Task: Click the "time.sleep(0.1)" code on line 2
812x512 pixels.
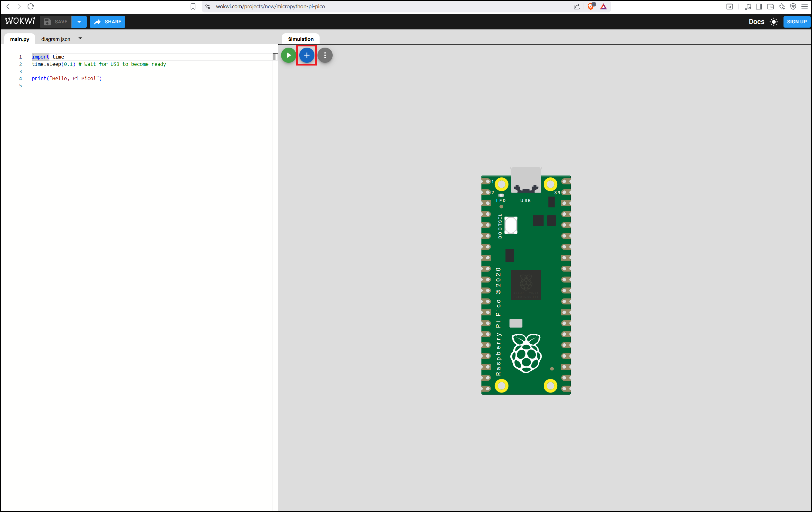Action: point(54,64)
